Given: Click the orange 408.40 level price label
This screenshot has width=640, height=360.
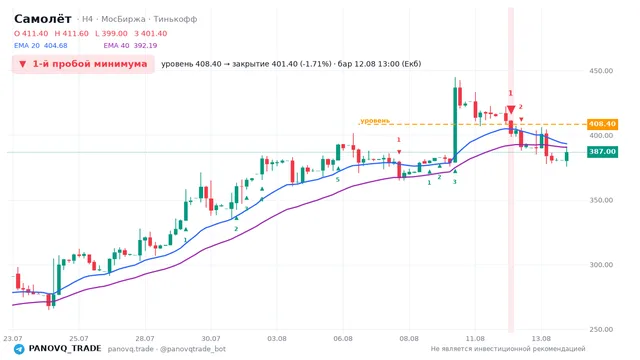Looking at the screenshot, I should pos(602,124).
